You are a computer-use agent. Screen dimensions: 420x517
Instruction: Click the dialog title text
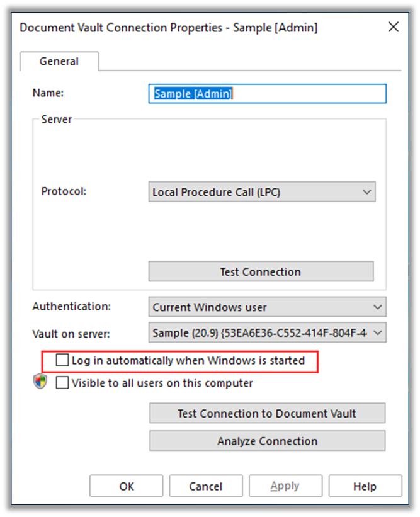click(x=169, y=28)
